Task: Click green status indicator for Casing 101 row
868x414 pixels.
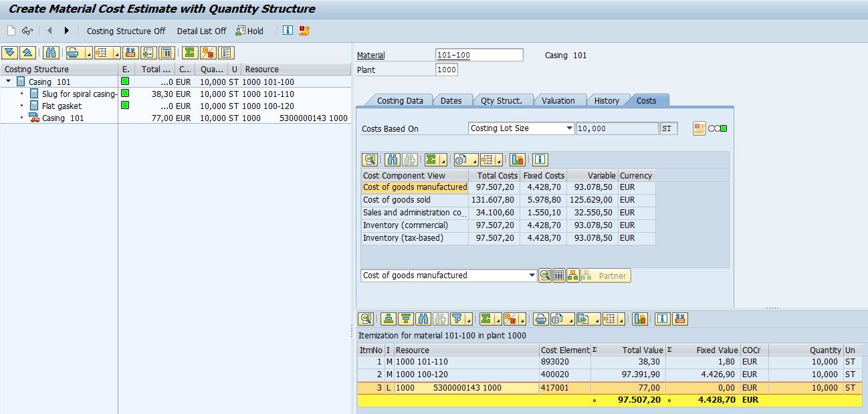Action: (x=125, y=82)
